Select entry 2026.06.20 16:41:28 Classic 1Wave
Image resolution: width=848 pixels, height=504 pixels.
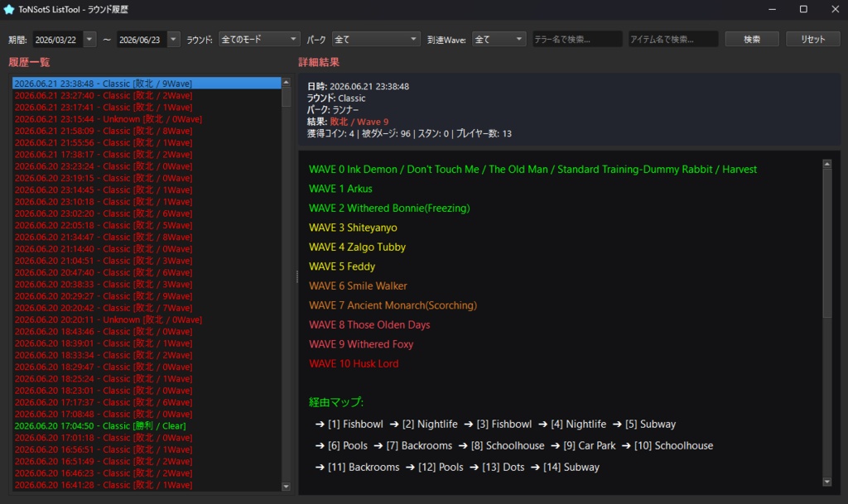click(147, 485)
